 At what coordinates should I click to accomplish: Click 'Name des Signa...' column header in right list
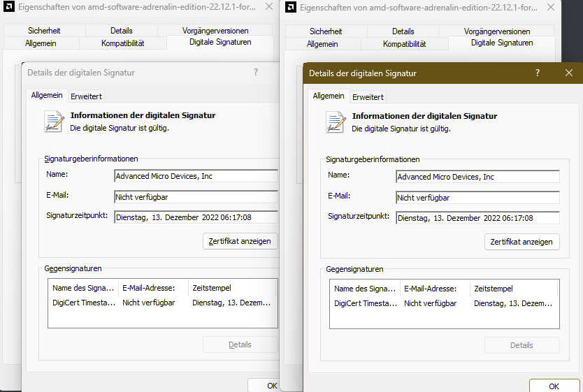(365, 289)
